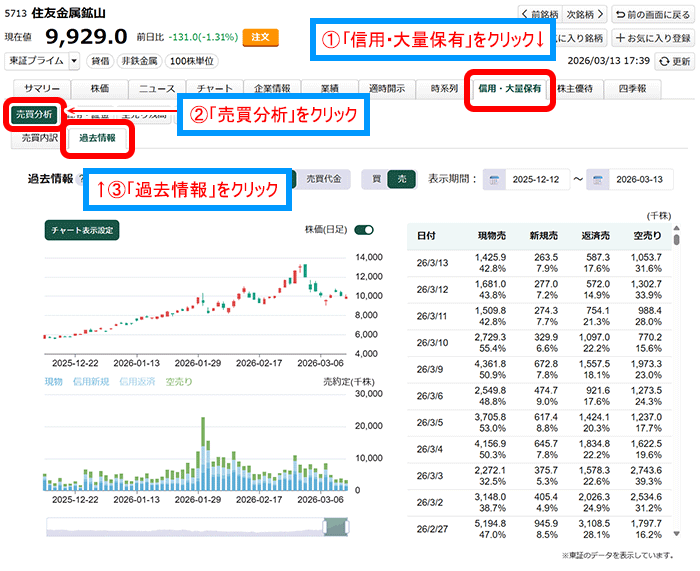Select the 26/2/27 table row date
The height and width of the screenshot is (571, 700).
pos(432,529)
